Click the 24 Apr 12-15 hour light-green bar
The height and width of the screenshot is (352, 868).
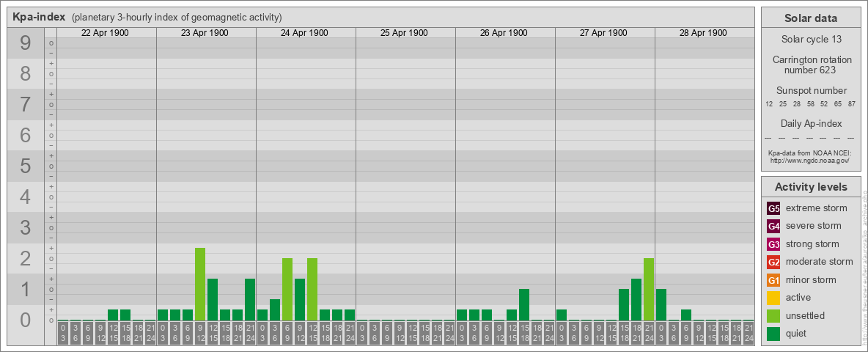pyautogui.click(x=312, y=290)
